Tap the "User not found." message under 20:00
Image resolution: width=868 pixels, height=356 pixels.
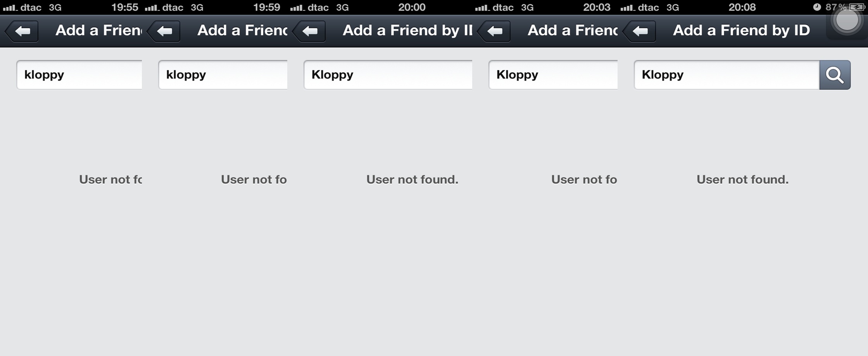412,179
